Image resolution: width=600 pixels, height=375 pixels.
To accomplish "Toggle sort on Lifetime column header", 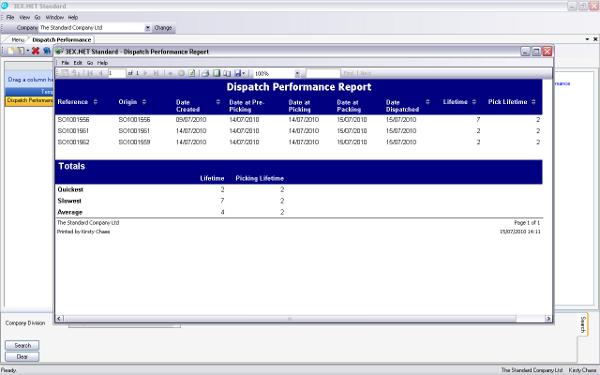I will click(x=474, y=102).
